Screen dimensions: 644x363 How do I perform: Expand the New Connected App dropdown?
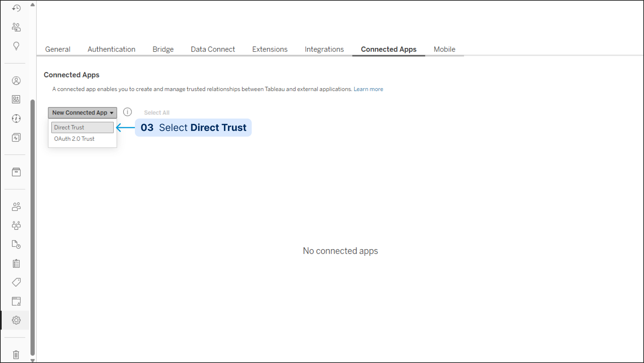(x=82, y=113)
